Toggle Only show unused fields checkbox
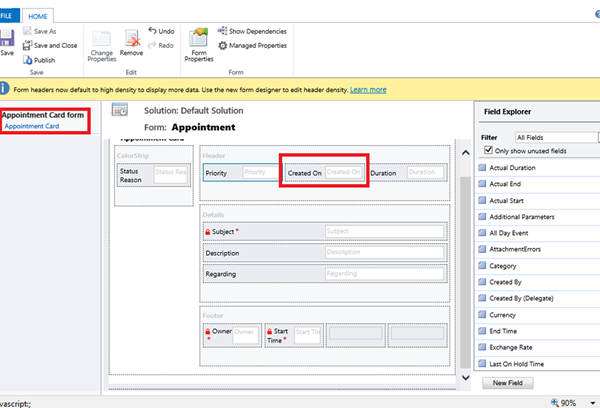The image size is (600, 408). pos(488,149)
